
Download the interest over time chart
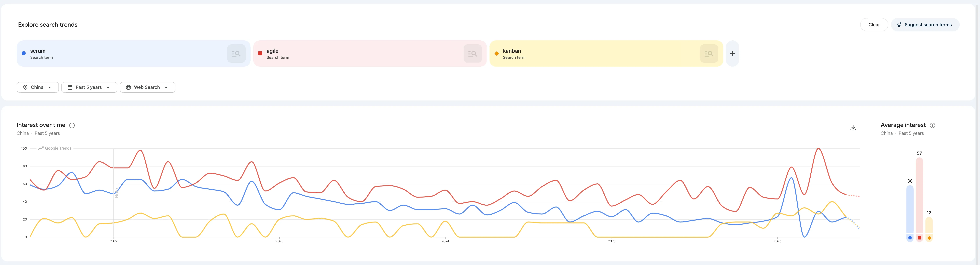853,128
